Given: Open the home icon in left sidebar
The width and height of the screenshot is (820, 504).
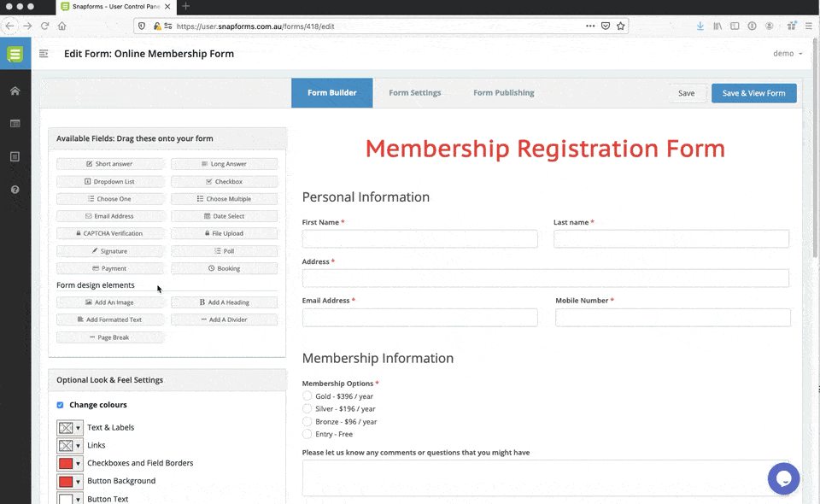Looking at the screenshot, I should tap(15, 91).
